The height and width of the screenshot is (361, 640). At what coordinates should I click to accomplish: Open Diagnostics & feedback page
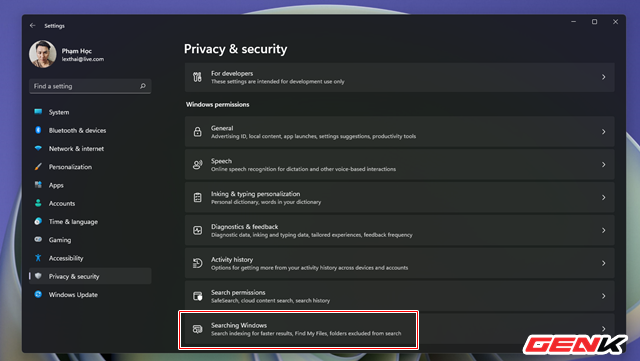(x=400, y=230)
